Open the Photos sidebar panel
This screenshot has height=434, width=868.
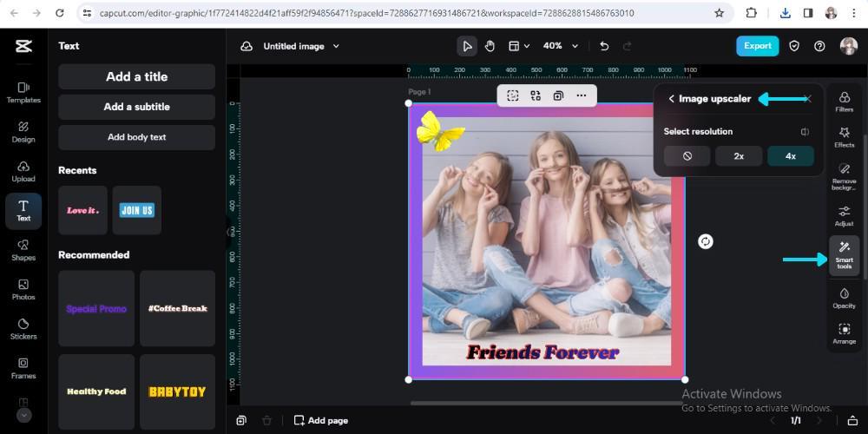[x=23, y=290]
